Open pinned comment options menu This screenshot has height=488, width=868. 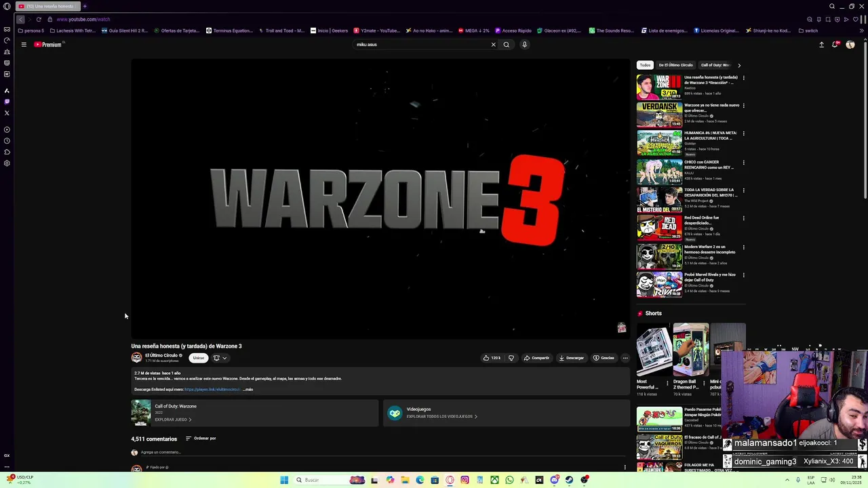[625, 468]
